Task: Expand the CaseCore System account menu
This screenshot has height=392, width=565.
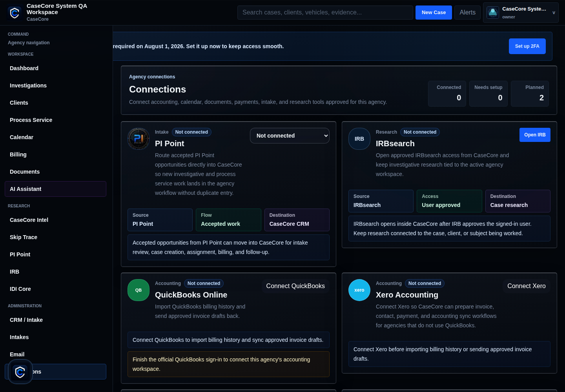Action: pos(521,13)
